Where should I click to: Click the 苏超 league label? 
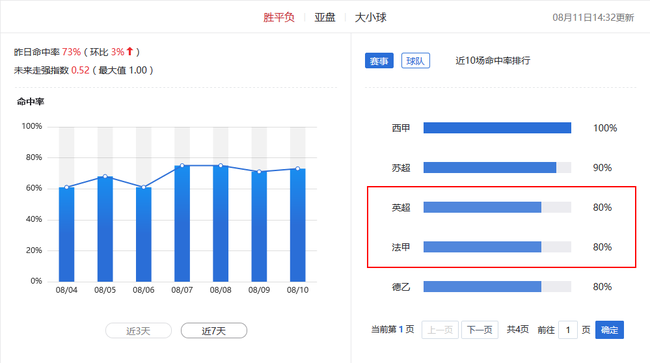(x=401, y=168)
